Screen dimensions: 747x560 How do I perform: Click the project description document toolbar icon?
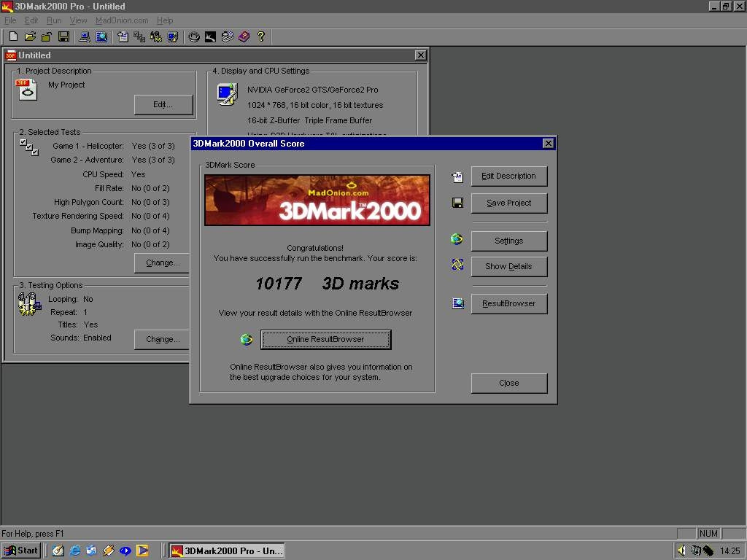123,36
